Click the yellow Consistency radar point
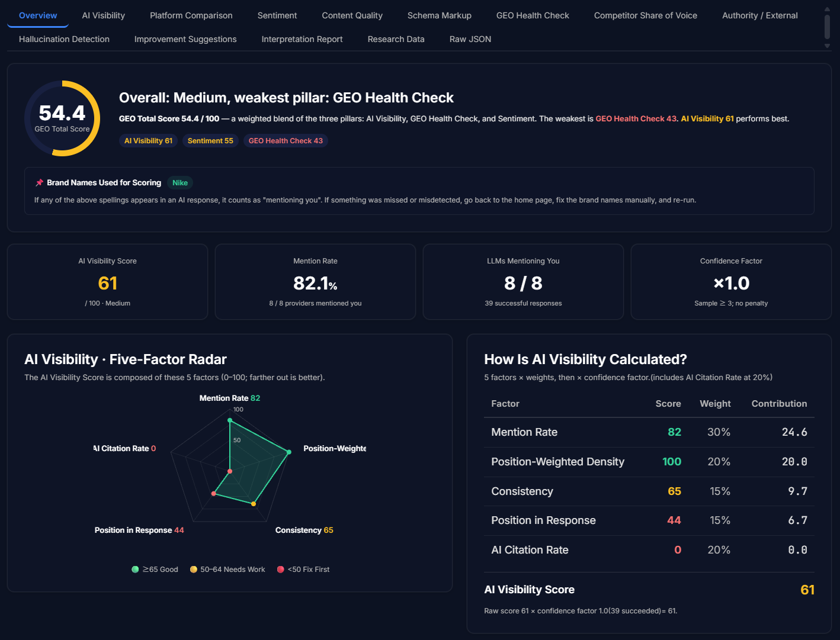The image size is (840, 640). point(254,504)
